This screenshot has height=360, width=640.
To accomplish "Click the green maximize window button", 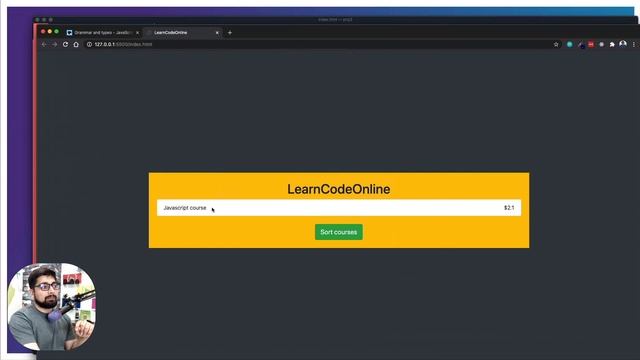I will (x=57, y=31).
